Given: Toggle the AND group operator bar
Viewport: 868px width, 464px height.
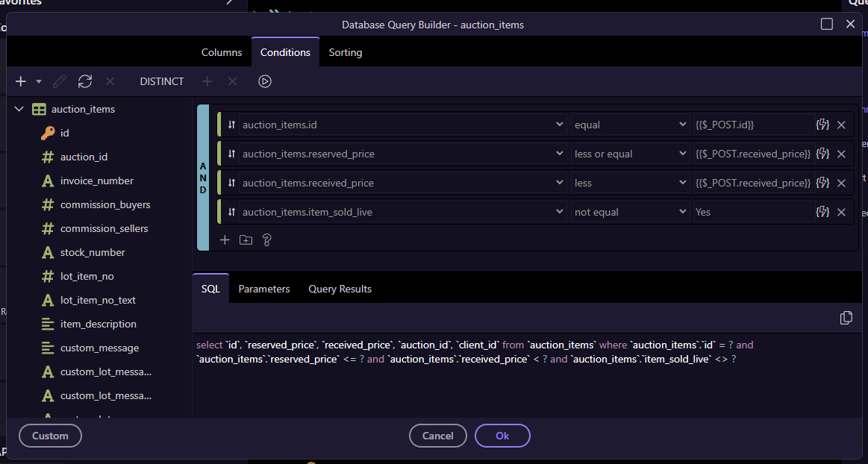Looking at the screenshot, I should point(203,178).
